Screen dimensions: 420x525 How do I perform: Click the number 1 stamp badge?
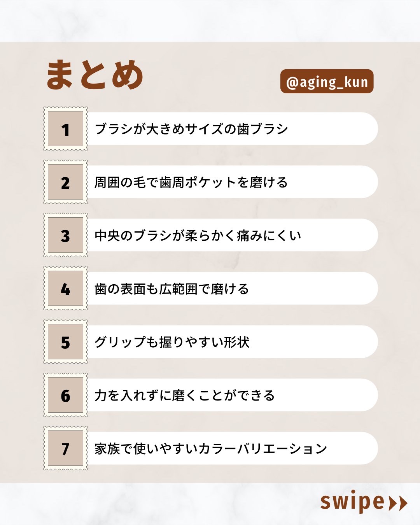coord(65,129)
